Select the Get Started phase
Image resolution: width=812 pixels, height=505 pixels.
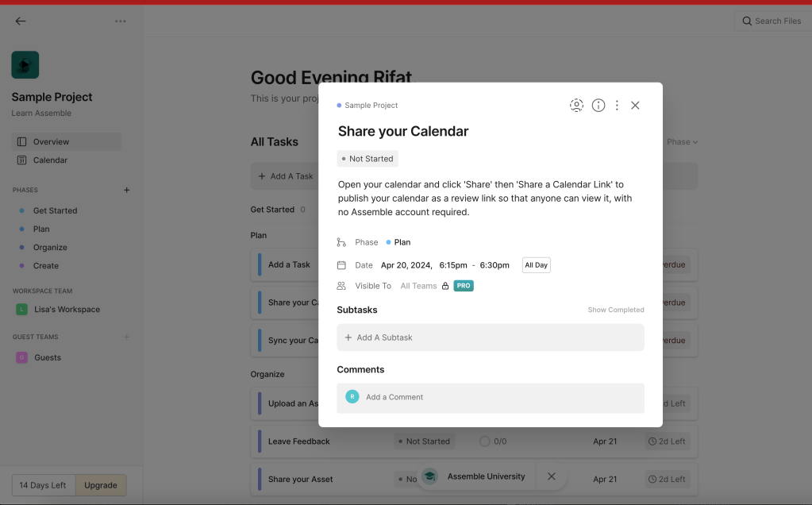(x=55, y=210)
